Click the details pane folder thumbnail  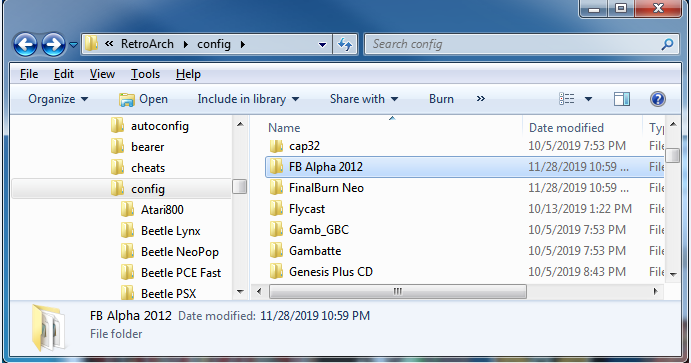point(48,327)
